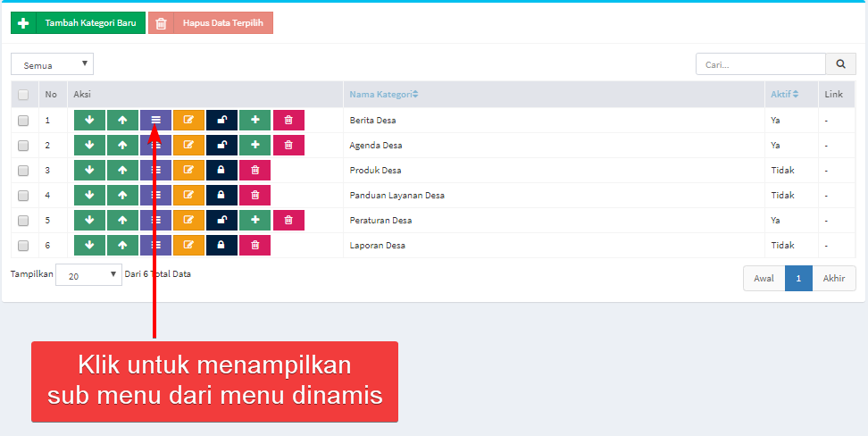868x436 pixels.
Task: Select page 1 in pagination
Action: click(x=798, y=278)
